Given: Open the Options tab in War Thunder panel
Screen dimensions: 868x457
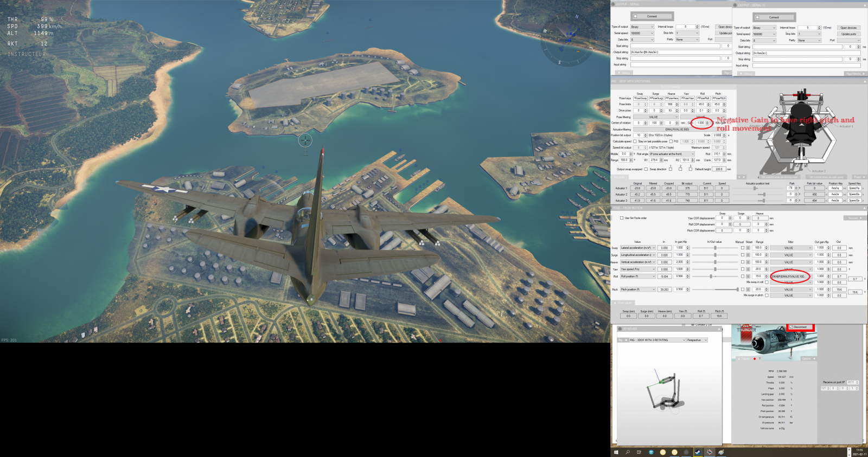Looking at the screenshot, I should point(808,358).
